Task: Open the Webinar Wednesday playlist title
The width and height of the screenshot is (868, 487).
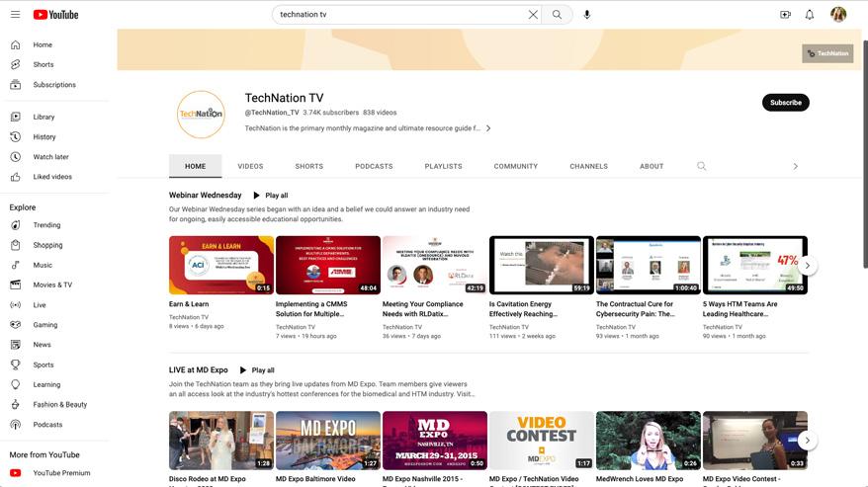Action: 205,196
